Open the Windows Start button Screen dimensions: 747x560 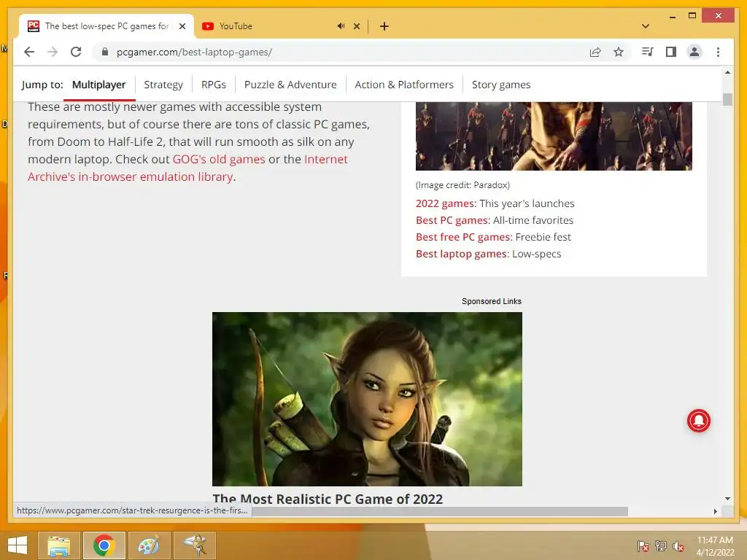pyautogui.click(x=18, y=545)
